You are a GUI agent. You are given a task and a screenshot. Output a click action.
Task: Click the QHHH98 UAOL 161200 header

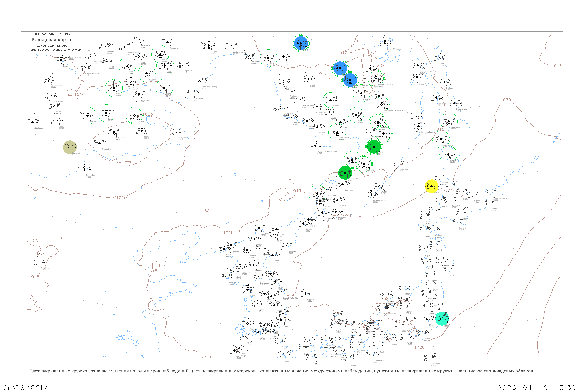click(x=53, y=34)
